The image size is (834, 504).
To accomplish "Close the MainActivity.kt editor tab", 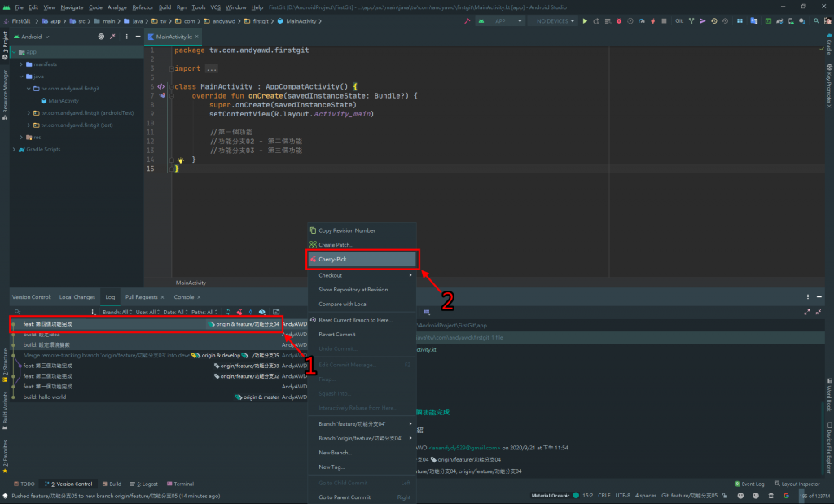I will tap(197, 37).
